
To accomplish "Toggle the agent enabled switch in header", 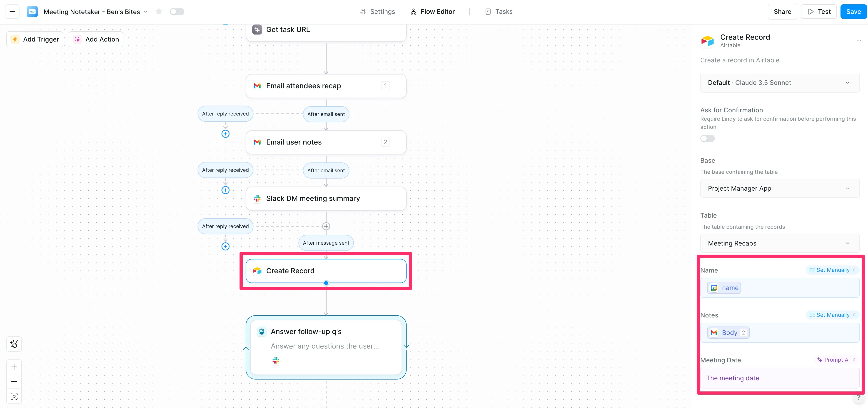I will [177, 12].
